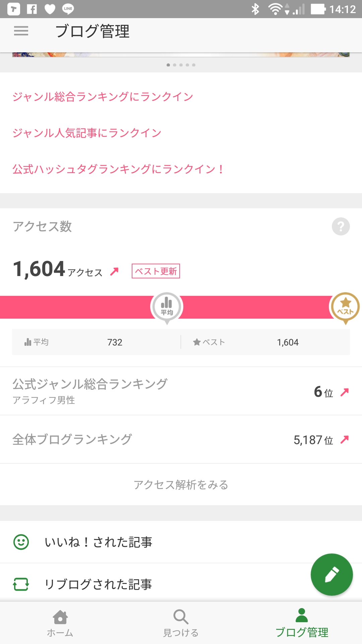Open リブログされた記事 list
Image resolution: width=362 pixels, height=644 pixels.
(98, 584)
